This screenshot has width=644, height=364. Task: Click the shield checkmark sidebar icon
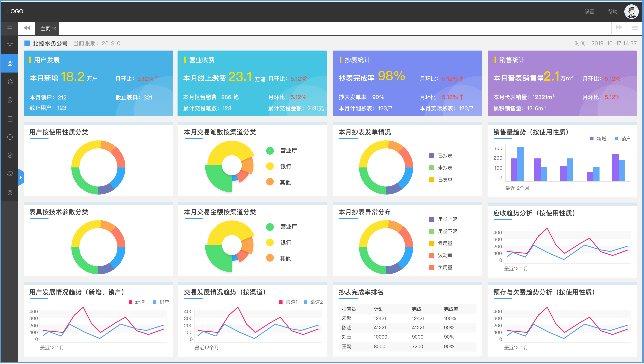point(10,155)
